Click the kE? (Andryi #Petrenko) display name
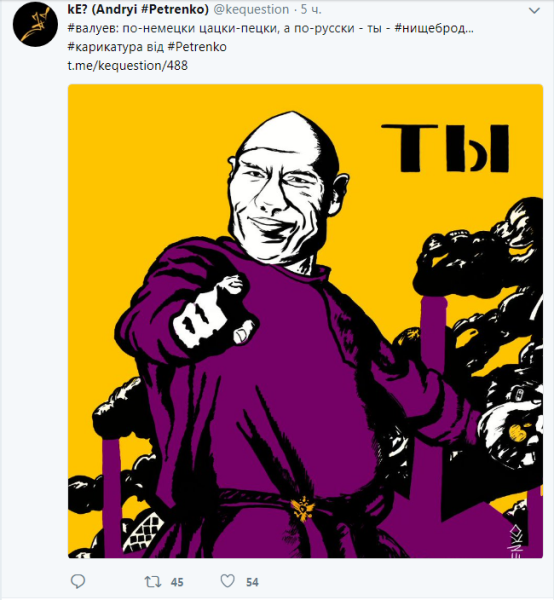This screenshot has height=600, width=554. point(138,10)
